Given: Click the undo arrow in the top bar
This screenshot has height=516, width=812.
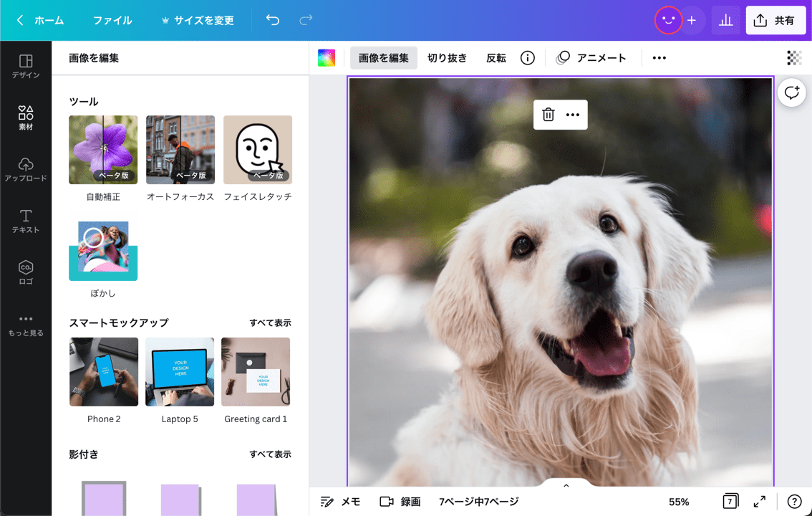Looking at the screenshot, I should [272, 21].
